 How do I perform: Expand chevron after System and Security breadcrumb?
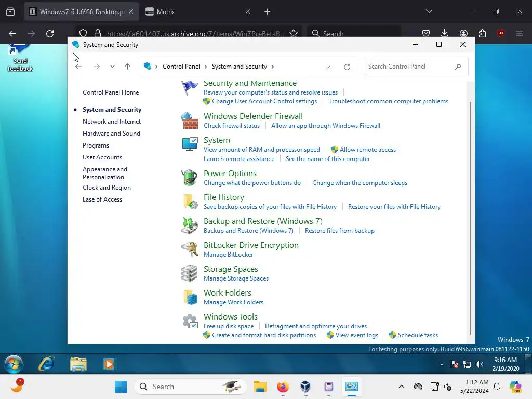[x=272, y=66]
